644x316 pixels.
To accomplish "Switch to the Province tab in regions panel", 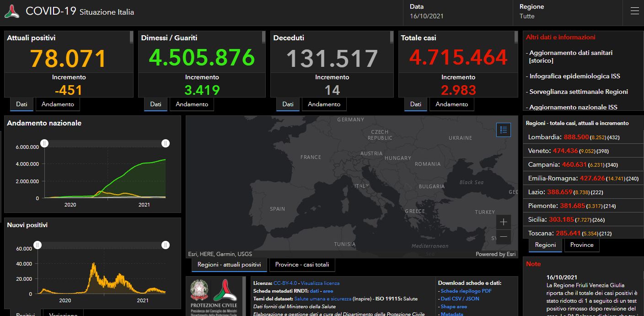I will 581,245.
